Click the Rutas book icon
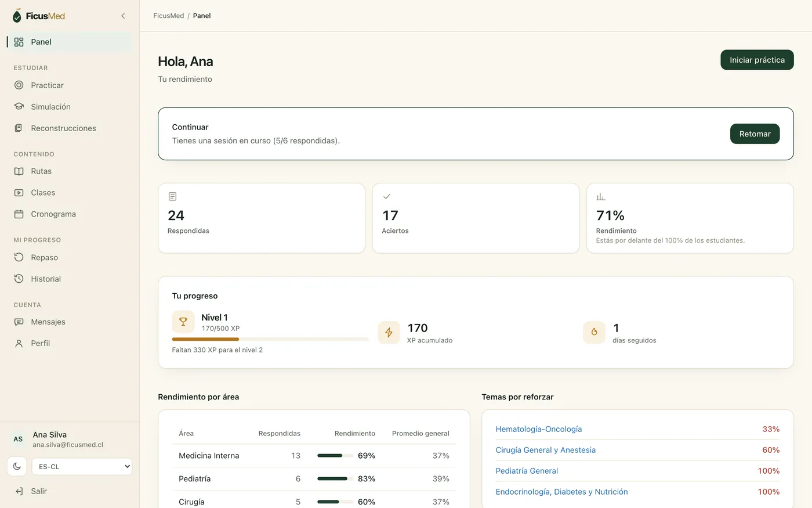This screenshot has height=508, width=812. point(19,171)
